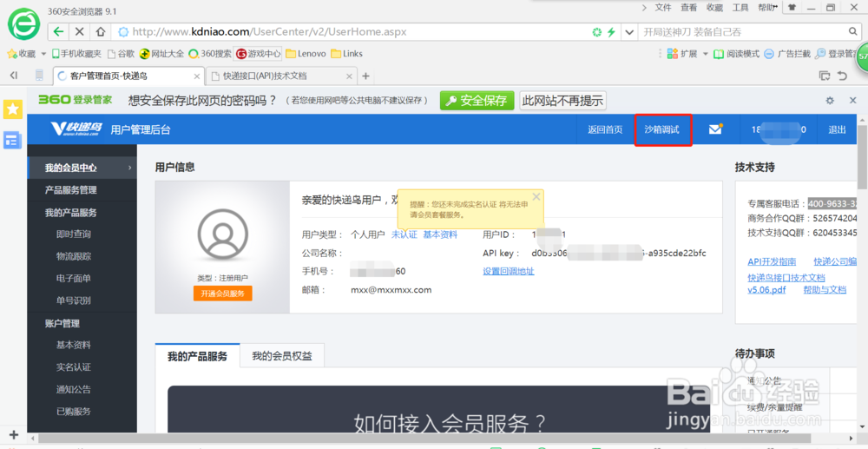Open 360搜索 bookmark

210,54
